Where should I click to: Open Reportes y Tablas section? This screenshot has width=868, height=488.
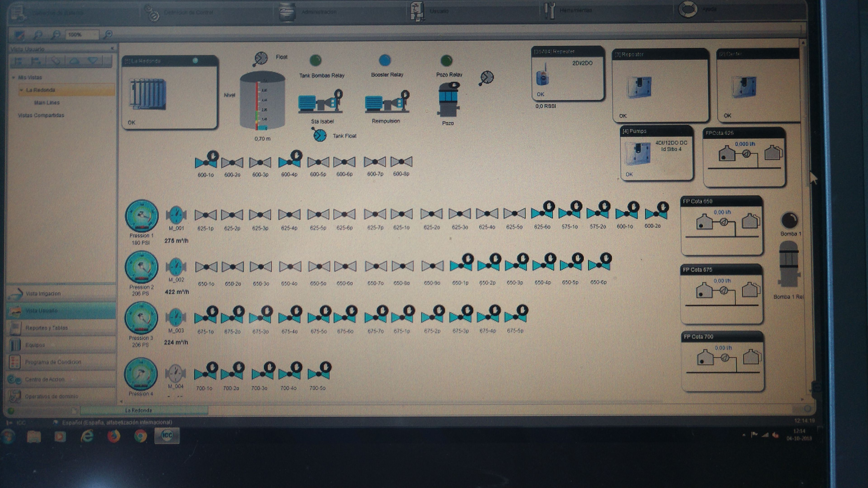pyautogui.click(x=47, y=328)
